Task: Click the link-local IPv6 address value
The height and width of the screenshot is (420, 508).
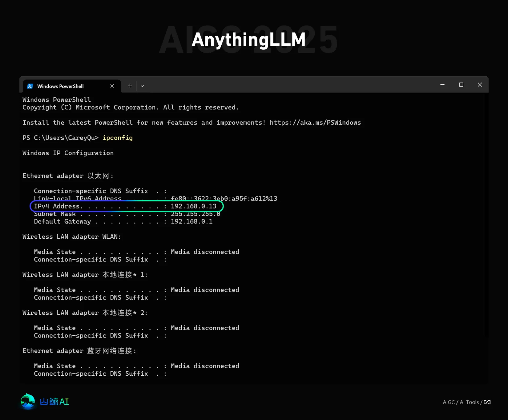Action: pos(224,199)
